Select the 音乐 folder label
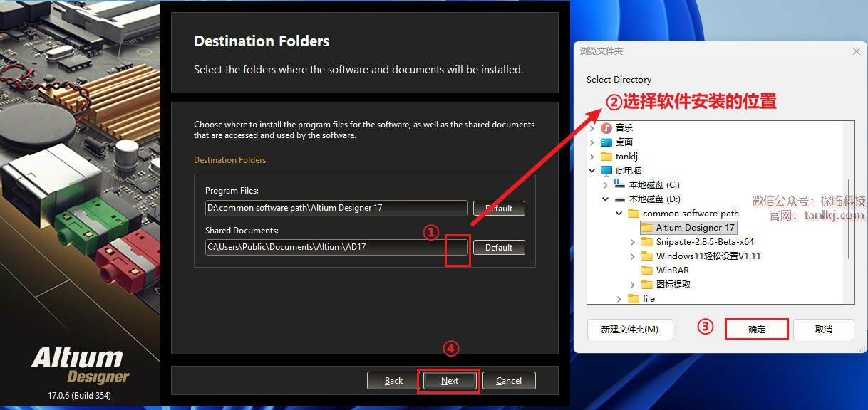 click(x=624, y=128)
